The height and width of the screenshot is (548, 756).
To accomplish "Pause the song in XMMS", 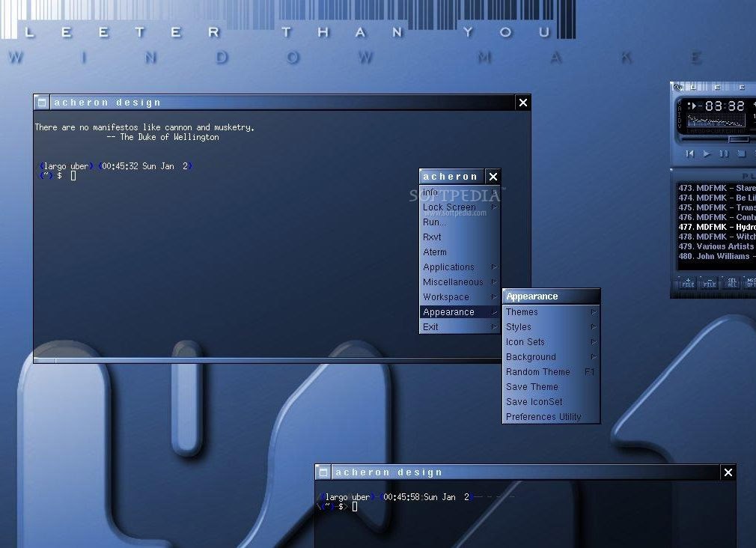I will click(x=724, y=154).
